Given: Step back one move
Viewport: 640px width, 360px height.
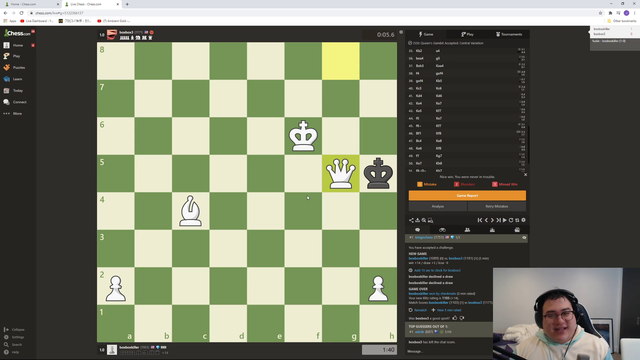Looking at the screenshot, I should [x=486, y=220].
